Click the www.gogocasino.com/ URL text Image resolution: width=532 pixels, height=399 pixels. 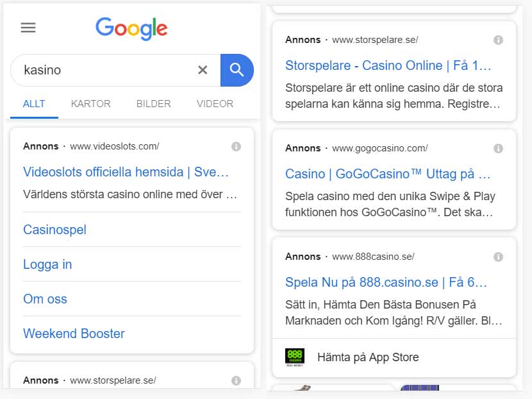tap(380, 148)
